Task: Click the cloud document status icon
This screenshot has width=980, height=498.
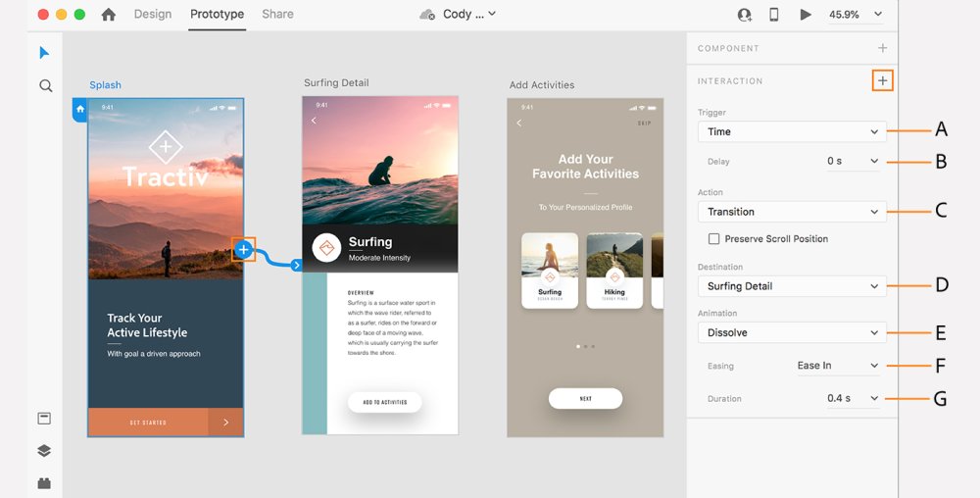Action: tap(427, 15)
